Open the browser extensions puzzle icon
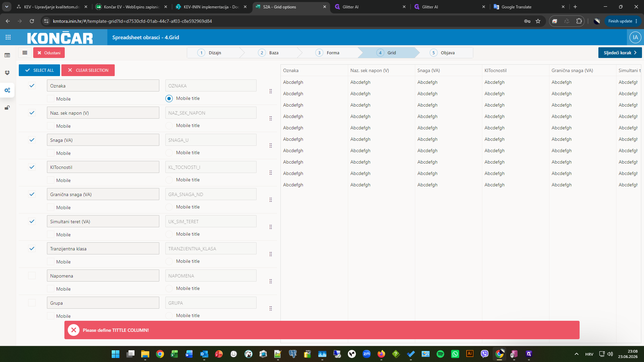 579,21
